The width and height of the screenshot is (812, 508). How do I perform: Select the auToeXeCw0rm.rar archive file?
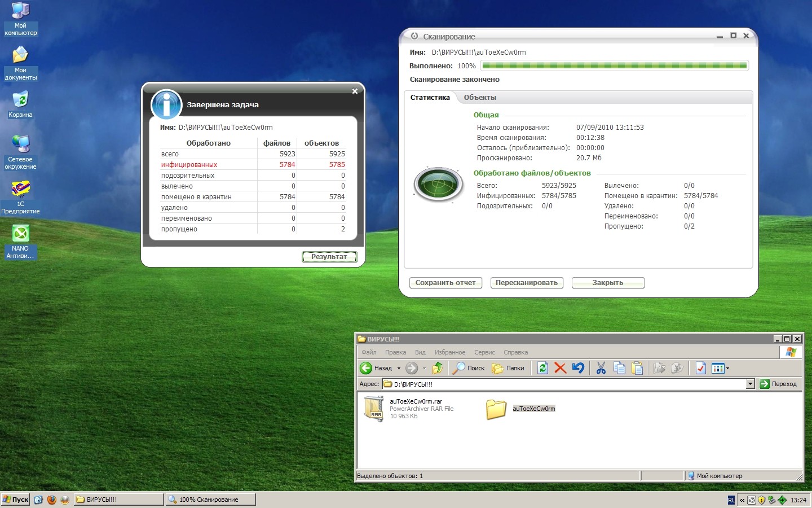point(374,409)
